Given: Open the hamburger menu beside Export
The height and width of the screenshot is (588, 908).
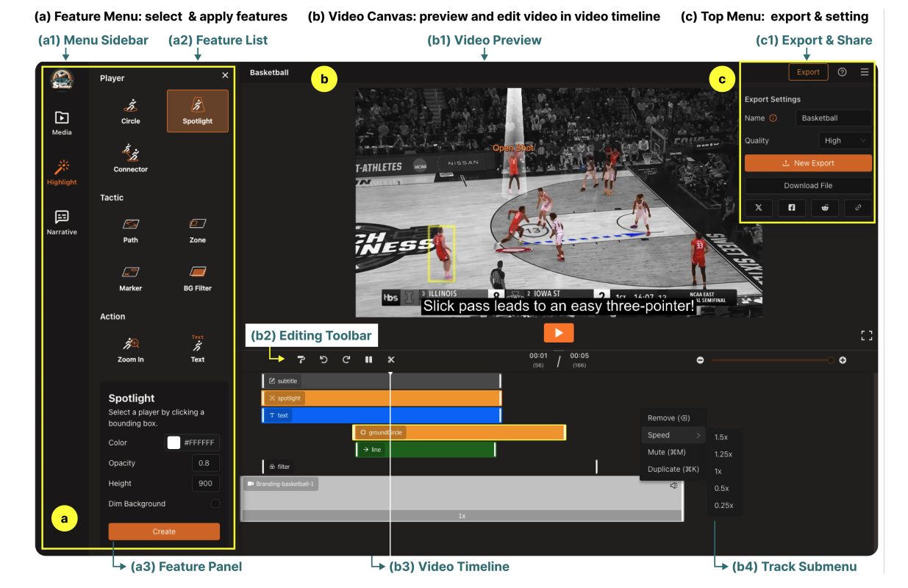Looking at the screenshot, I should point(864,71).
